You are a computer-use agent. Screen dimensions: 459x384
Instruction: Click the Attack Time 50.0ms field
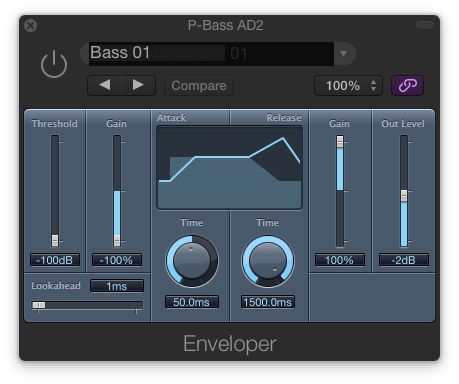point(192,302)
